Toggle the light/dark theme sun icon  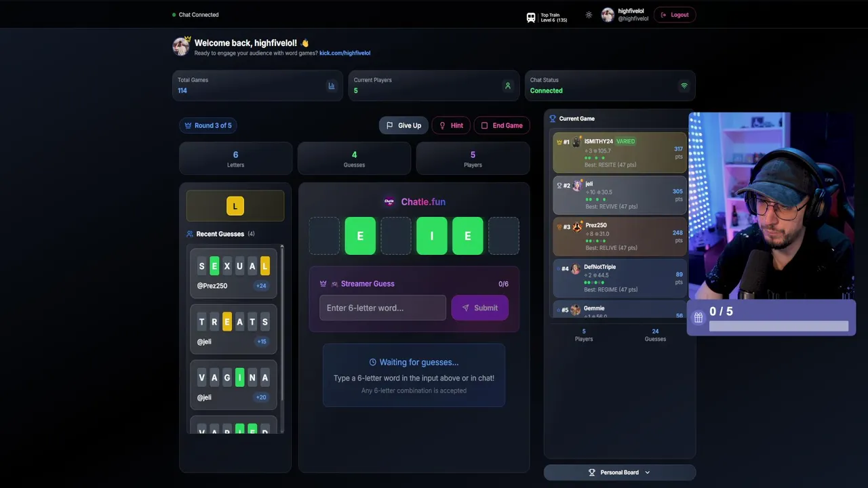[589, 15]
